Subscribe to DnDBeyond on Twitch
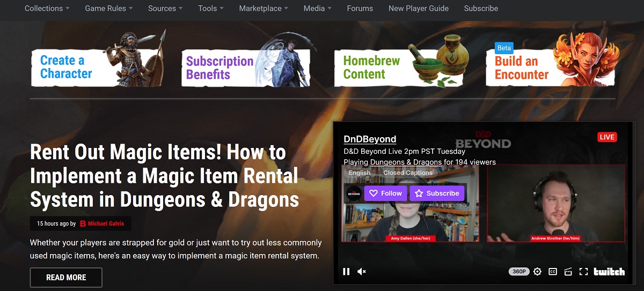644x291 pixels. [x=437, y=193]
